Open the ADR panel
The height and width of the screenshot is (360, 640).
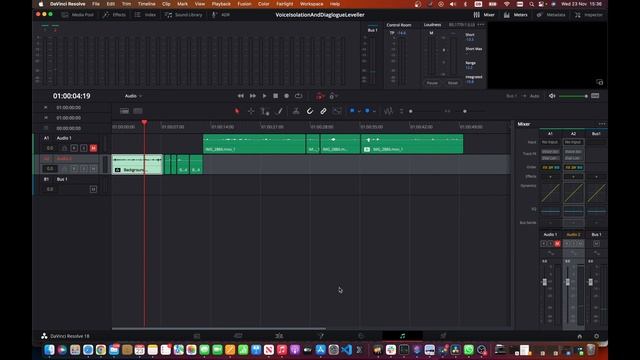tap(221, 15)
